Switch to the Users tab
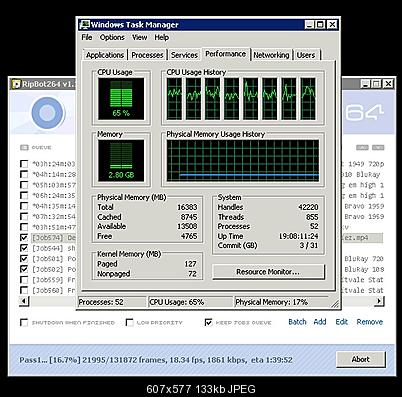The height and width of the screenshot is (397, 402). pyautogui.click(x=306, y=55)
